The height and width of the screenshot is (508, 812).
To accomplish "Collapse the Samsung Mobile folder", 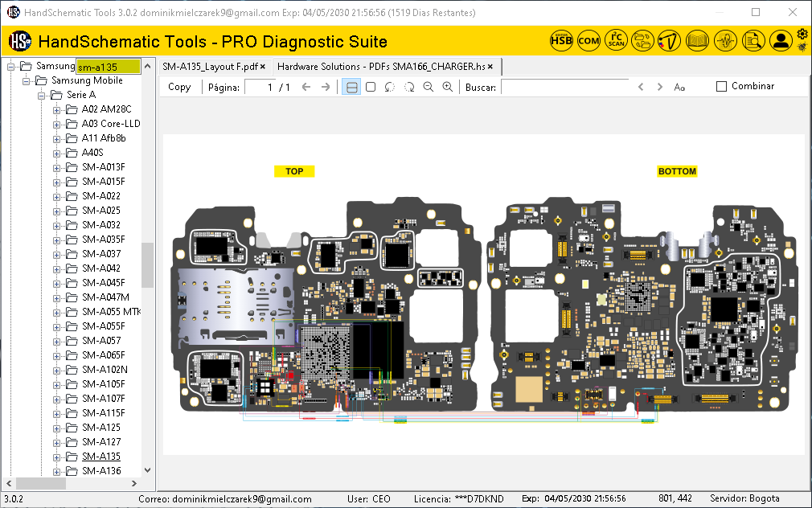I will pyautogui.click(x=26, y=81).
